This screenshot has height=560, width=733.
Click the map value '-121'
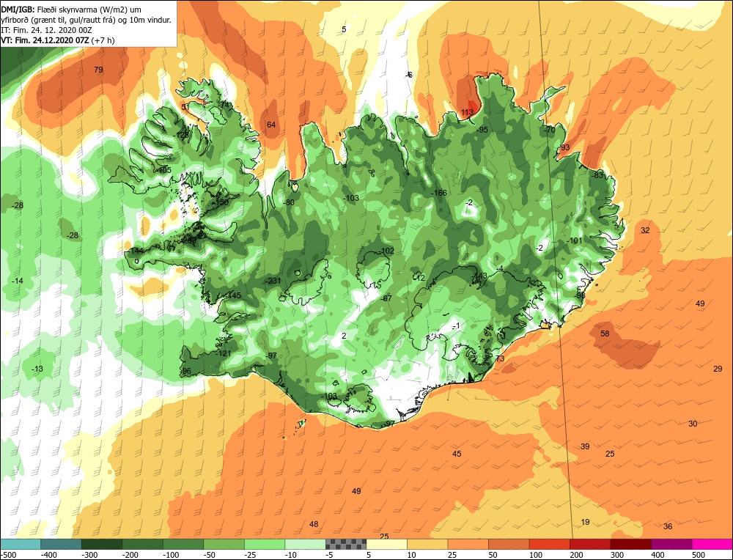pos(224,353)
